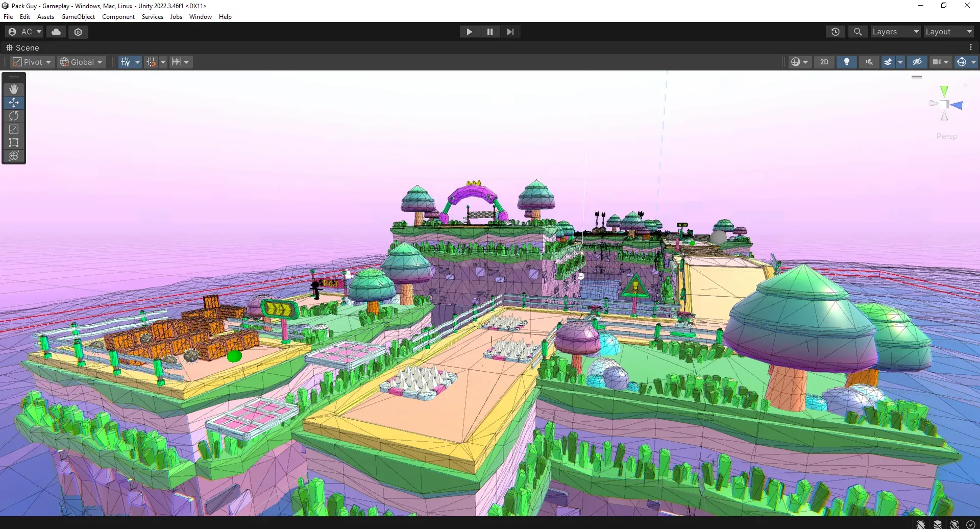Click the bug debug mode status icon

coord(921,524)
